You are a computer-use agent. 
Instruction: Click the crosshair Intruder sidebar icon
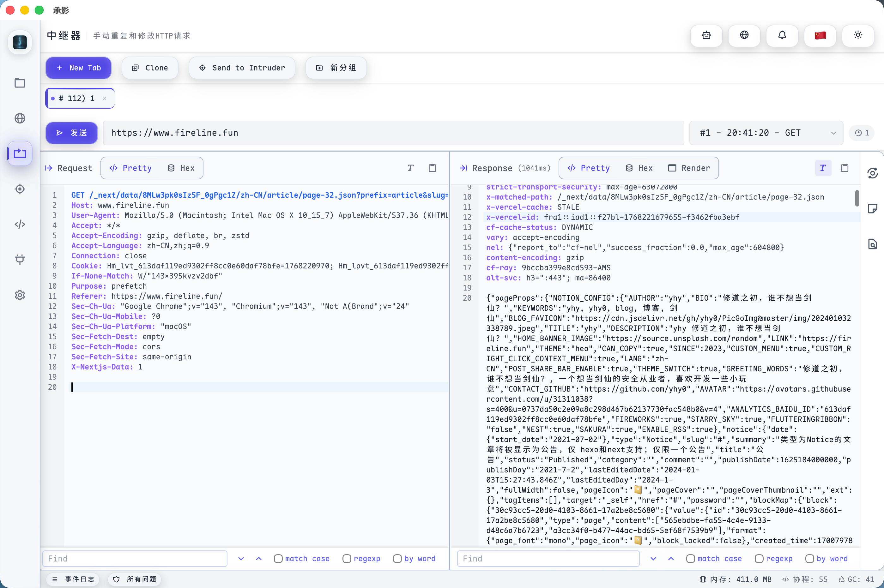pyautogui.click(x=20, y=189)
